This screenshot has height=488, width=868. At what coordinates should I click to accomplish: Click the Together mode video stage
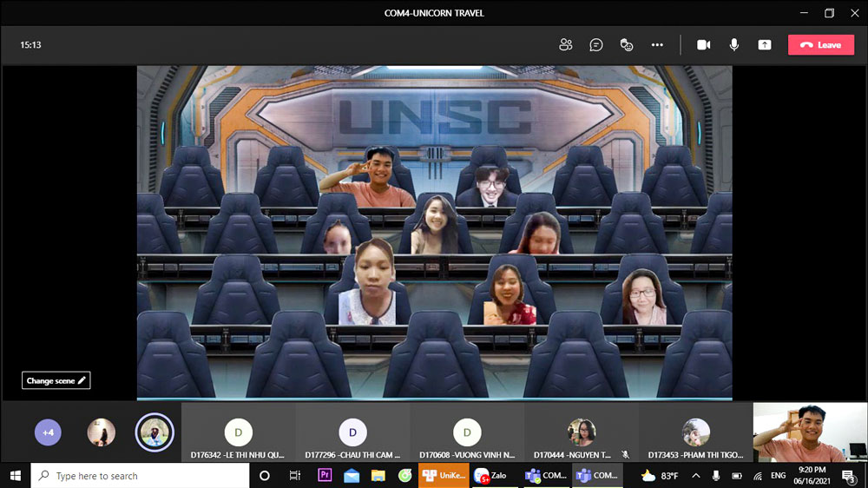[435, 233]
